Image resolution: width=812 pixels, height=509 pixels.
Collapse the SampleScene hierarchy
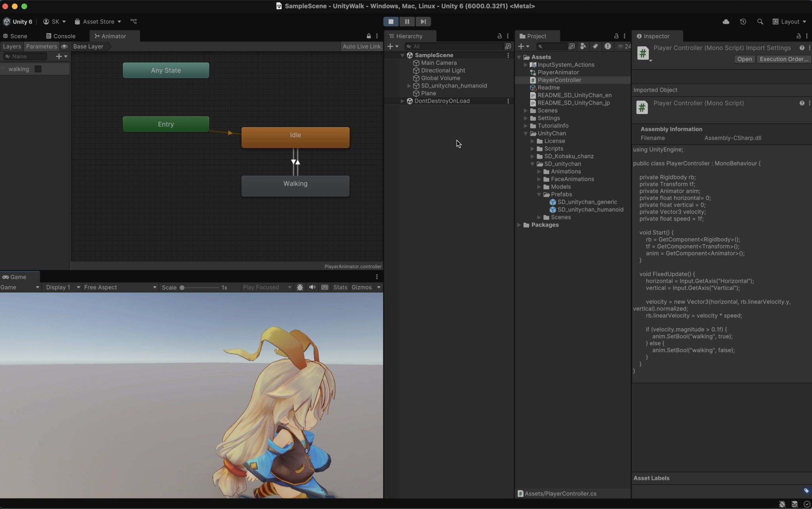coord(402,55)
